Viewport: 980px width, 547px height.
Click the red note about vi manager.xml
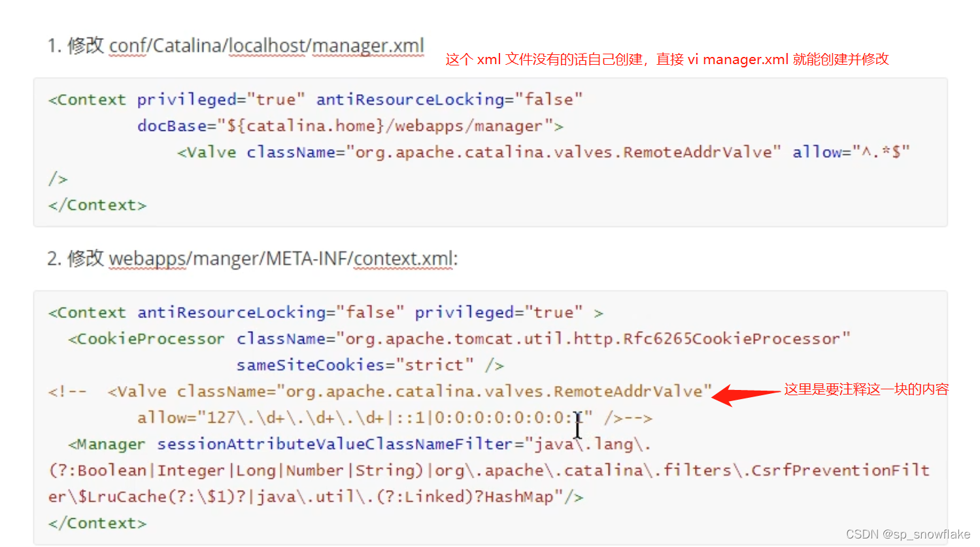[x=667, y=60]
